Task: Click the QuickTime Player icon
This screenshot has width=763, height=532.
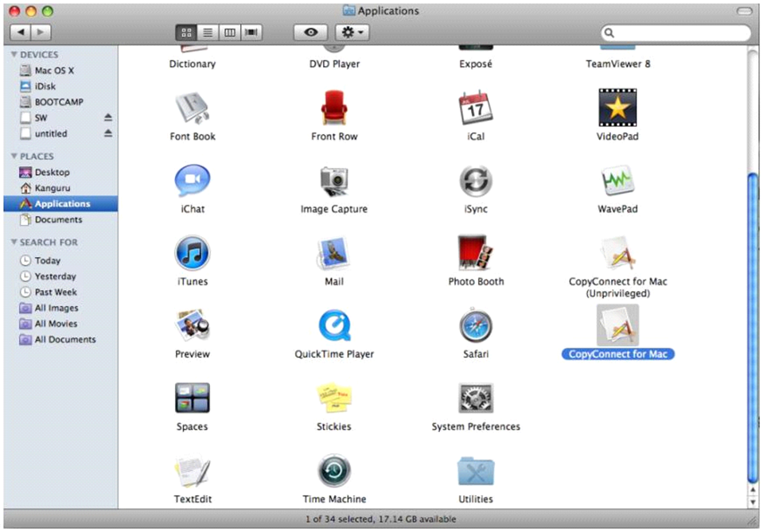Action: pos(334,326)
